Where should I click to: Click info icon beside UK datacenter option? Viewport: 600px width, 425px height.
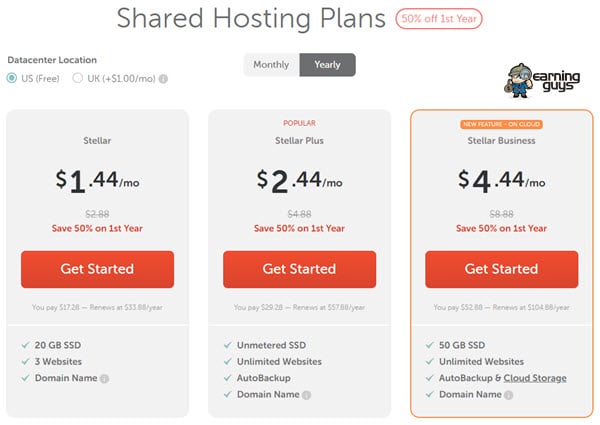coord(163,79)
